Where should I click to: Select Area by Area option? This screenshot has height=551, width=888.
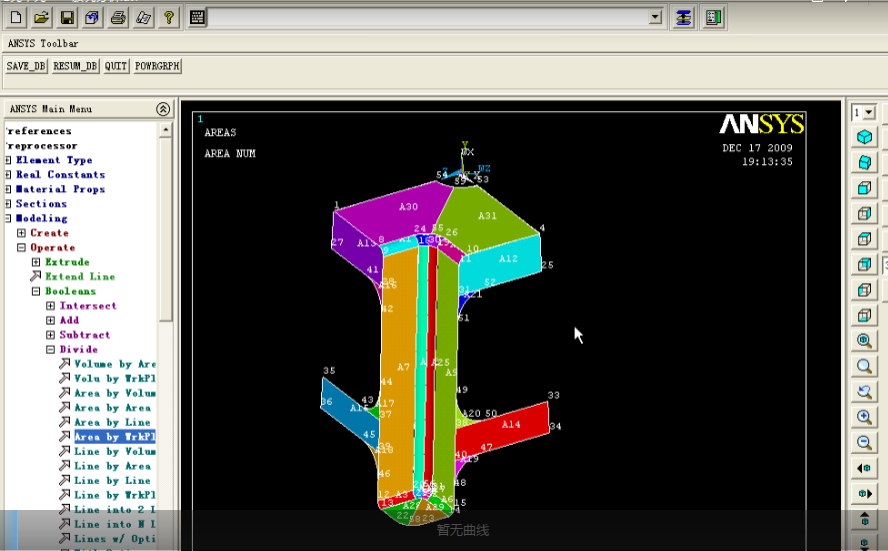pos(113,408)
